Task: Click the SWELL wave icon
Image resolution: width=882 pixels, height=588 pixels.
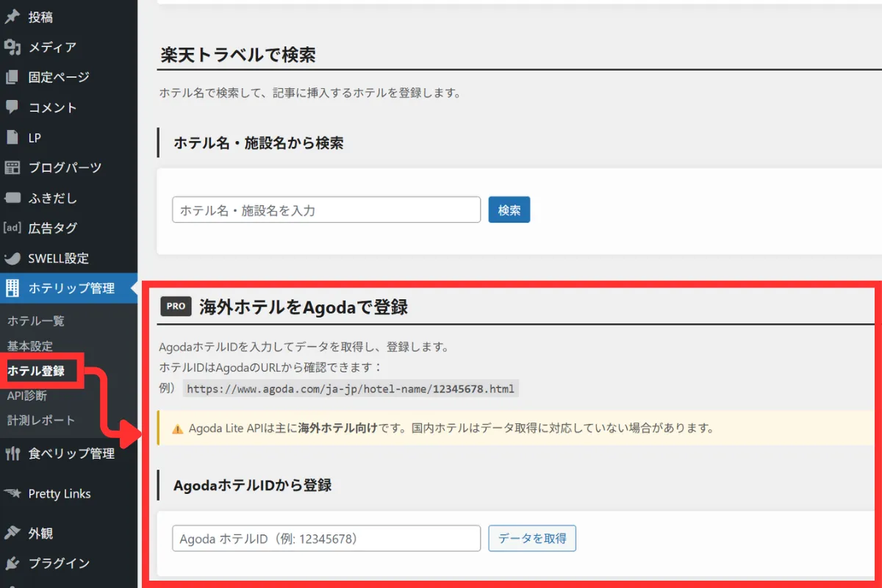Action: coord(12,259)
